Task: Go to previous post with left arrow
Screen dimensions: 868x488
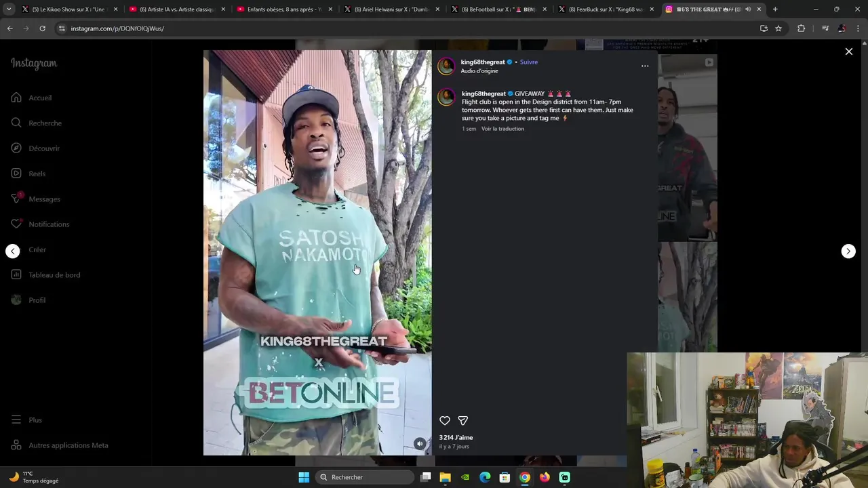Action: [x=13, y=251]
